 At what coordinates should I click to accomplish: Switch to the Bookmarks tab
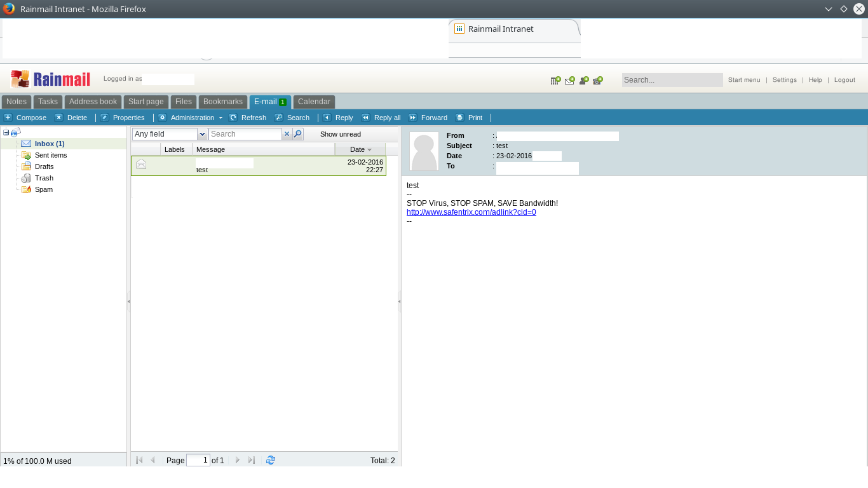[x=223, y=102]
